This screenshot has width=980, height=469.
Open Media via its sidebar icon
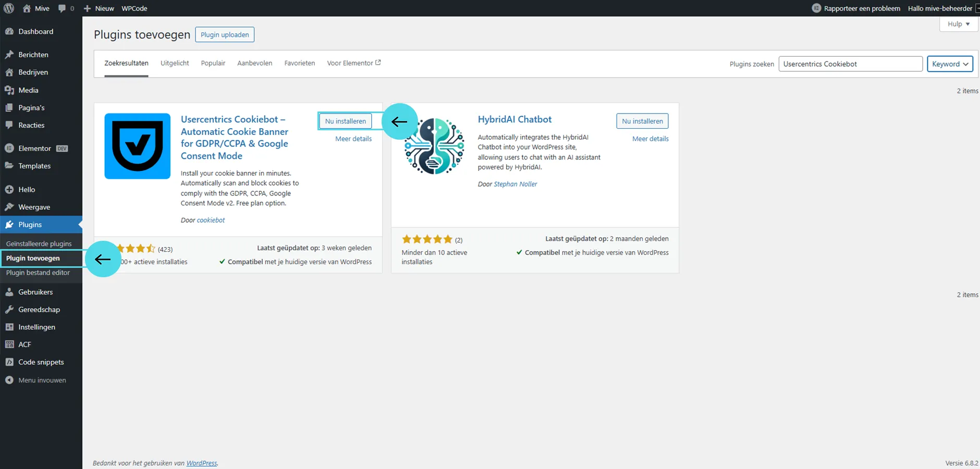coord(9,90)
